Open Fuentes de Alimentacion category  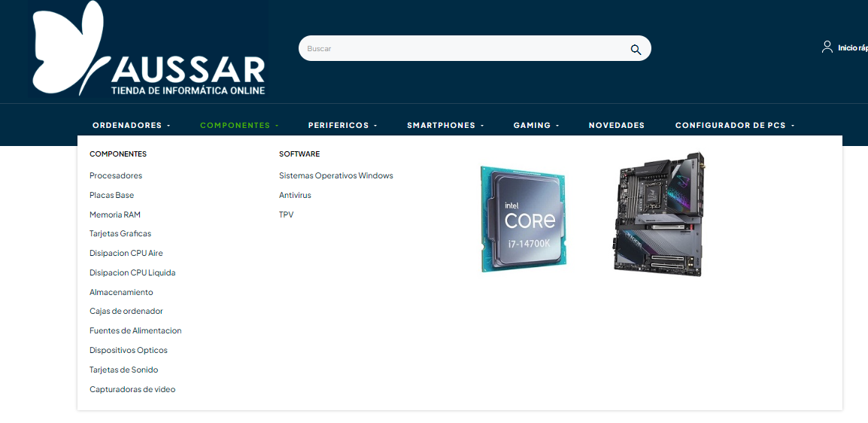point(135,330)
